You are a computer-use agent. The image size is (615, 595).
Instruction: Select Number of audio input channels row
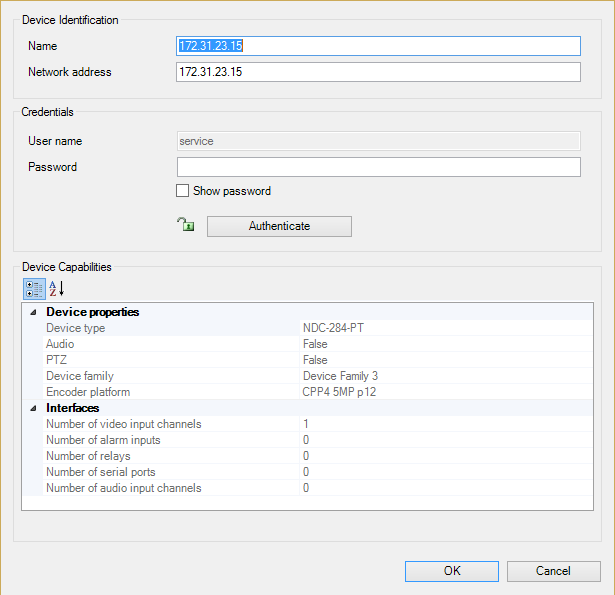318,488
